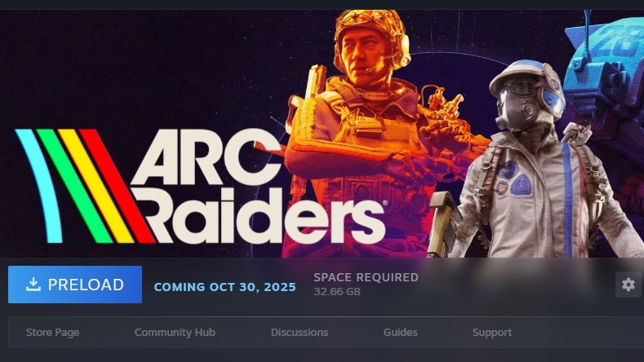Click the cyan stripe of the logo
644x362 pixels.
[40, 186]
